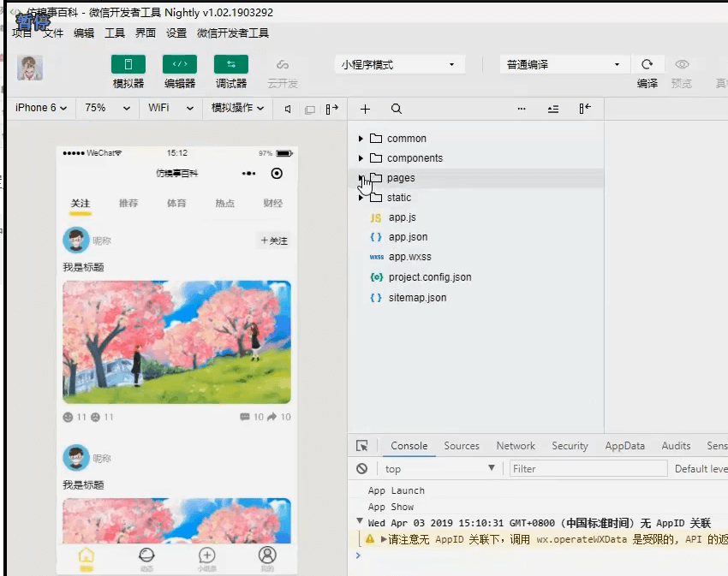Open the 文件 menu
Image resolution: width=728 pixels, height=576 pixels.
pyautogui.click(x=53, y=33)
